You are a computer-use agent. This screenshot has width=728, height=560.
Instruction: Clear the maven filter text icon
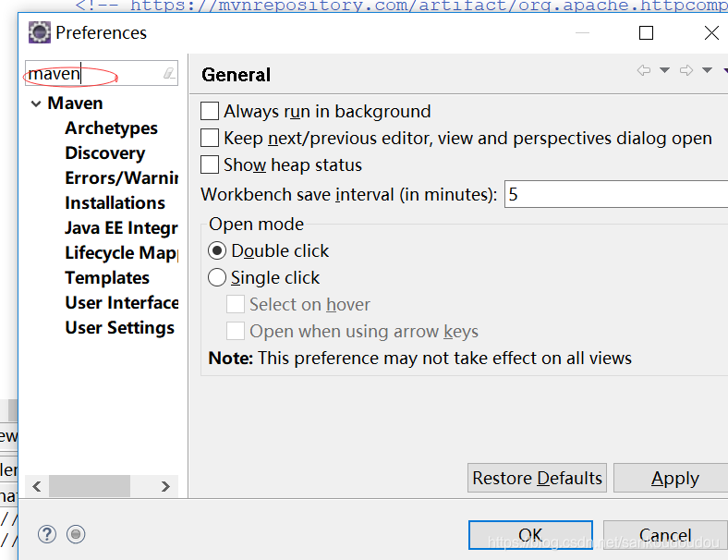coord(169,73)
